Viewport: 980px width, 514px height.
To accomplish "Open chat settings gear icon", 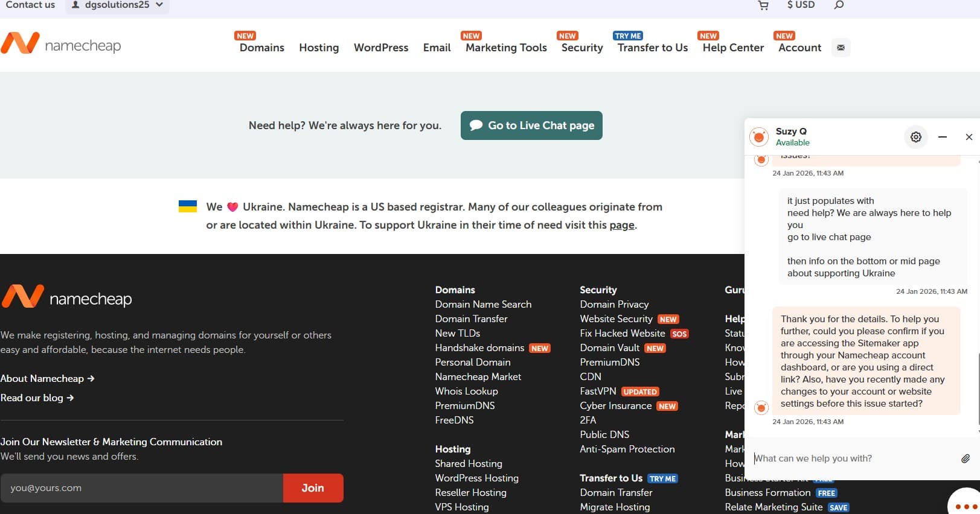I will pyautogui.click(x=915, y=137).
